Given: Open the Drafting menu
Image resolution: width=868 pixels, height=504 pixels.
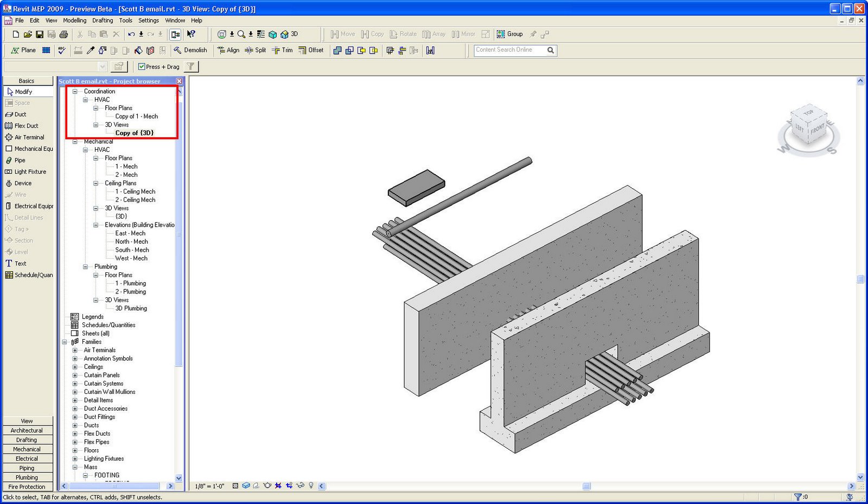Looking at the screenshot, I should click(103, 21).
